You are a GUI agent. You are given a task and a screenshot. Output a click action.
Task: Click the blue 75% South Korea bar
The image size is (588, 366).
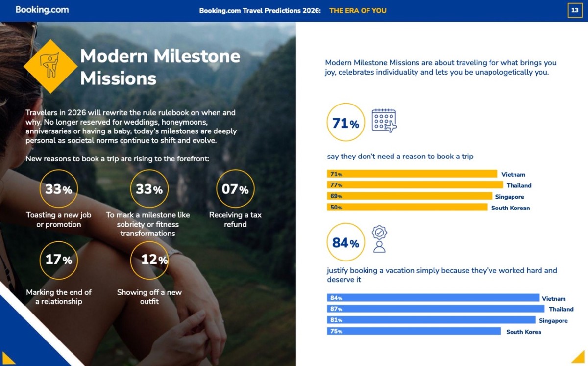click(414, 331)
